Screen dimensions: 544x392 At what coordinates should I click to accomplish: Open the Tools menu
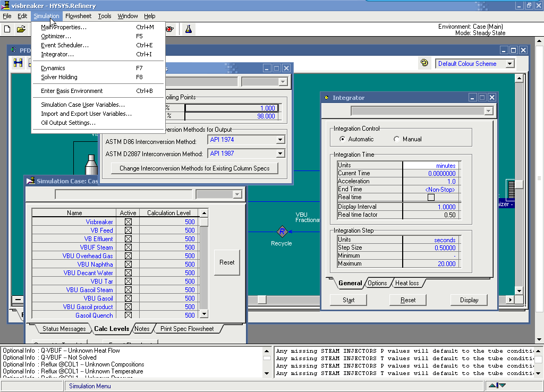click(105, 16)
